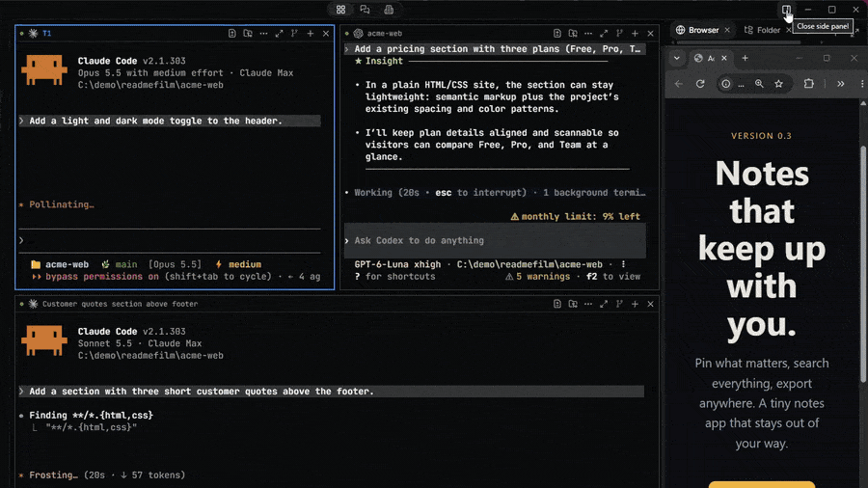Click the 5 warnings status indicator
This screenshot has width=868, height=488.
pos(537,277)
